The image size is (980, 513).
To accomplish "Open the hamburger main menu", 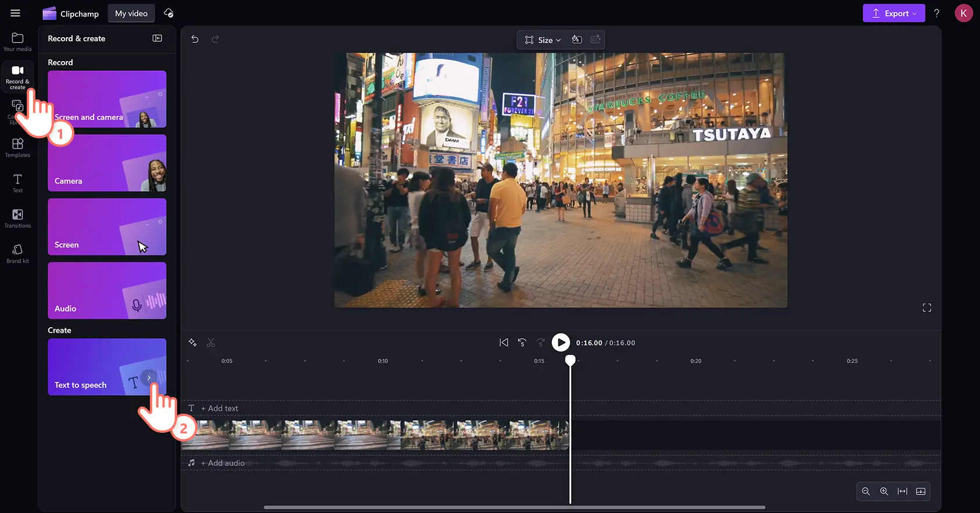I will tap(16, 13).
